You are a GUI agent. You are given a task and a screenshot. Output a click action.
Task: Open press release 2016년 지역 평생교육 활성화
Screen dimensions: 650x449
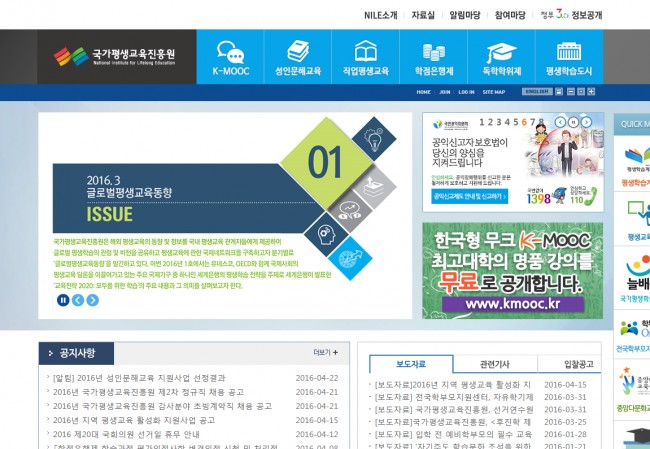(x=453, y=385)
